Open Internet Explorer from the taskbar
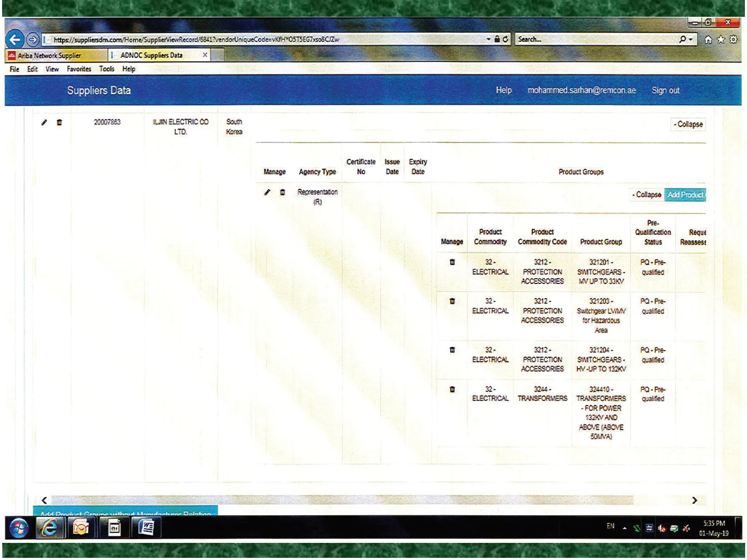 coord(49,528)
